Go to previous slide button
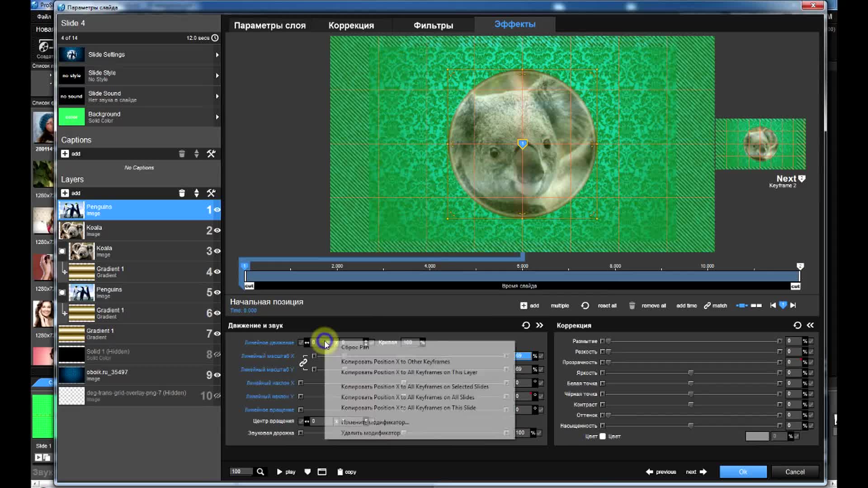The height and width of the screenshot is (488, 868). coord(661,472)
